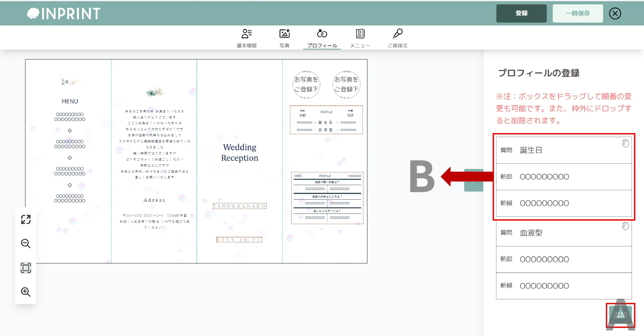Click the fit-to-screen frame icon
The height and width of the screenshot is (336, 644).
click(25, 268)
